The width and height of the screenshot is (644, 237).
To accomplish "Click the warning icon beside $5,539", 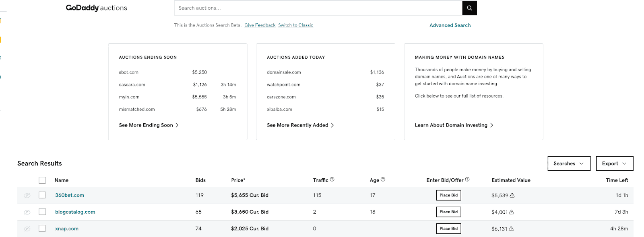I will click(512, 195).
